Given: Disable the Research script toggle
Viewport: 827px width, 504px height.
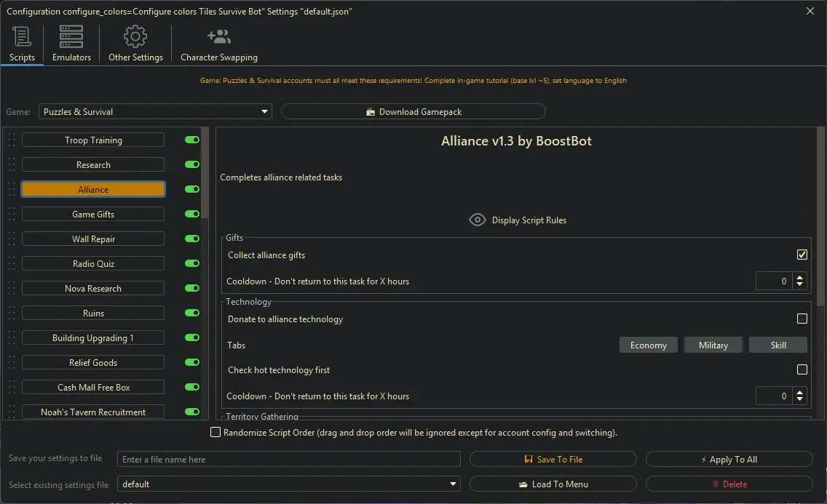Looking at the screenshot, I should click(192, 165).
